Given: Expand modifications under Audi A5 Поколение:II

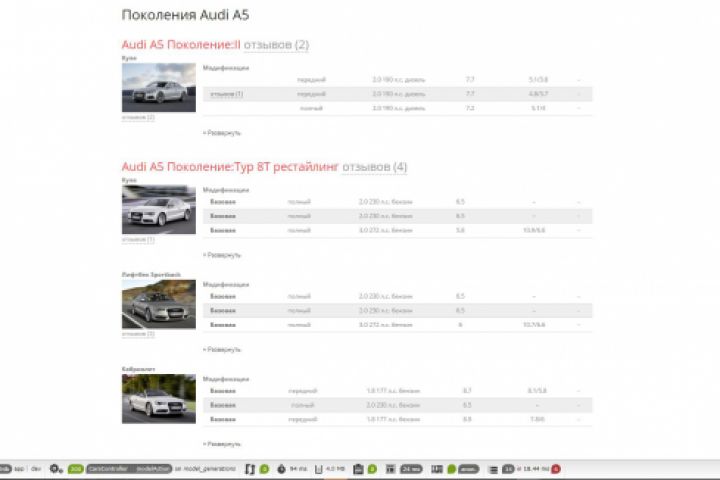Looking at the screenshot, I should click(222, 133).
